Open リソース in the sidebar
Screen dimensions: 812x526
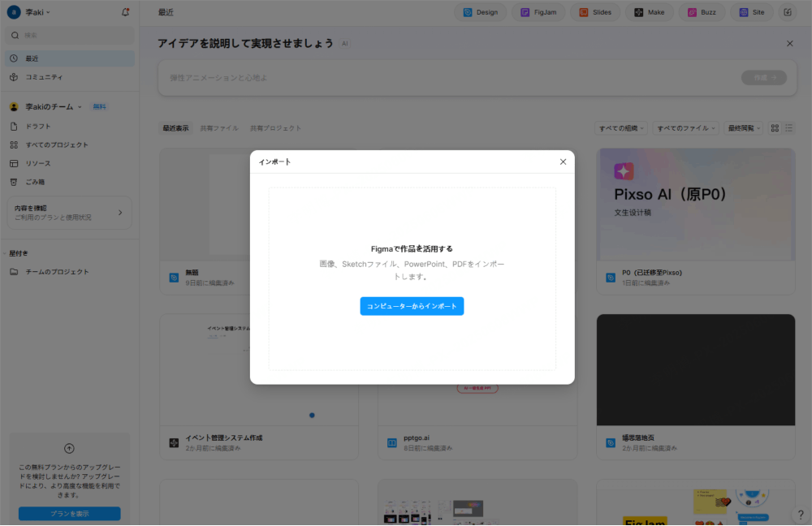[69, 164]
